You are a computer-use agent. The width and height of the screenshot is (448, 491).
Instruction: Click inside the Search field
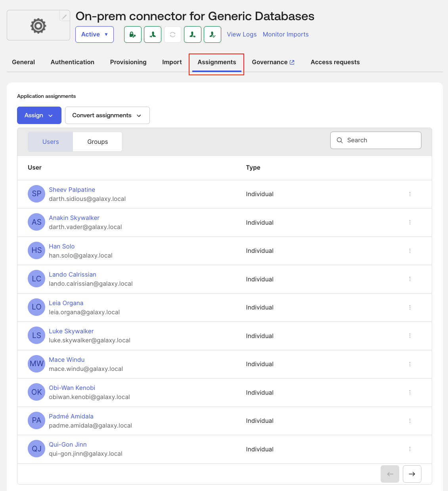coord(375,140)
